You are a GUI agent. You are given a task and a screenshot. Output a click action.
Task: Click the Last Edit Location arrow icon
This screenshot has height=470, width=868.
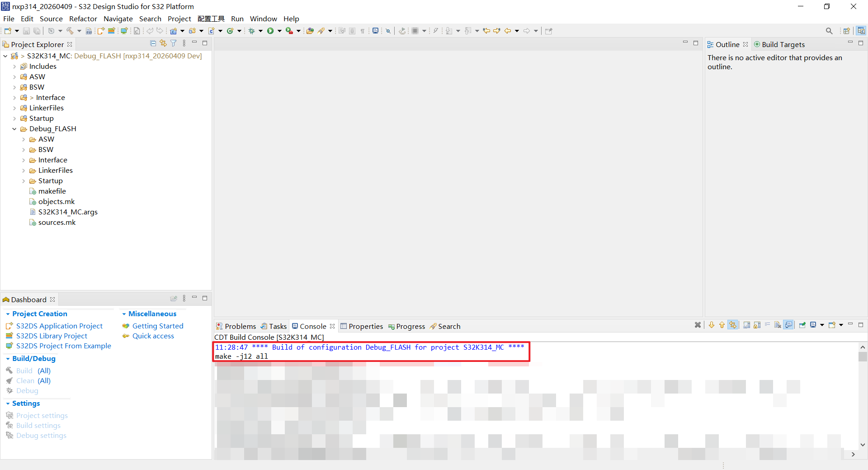(x=486, y=31)
